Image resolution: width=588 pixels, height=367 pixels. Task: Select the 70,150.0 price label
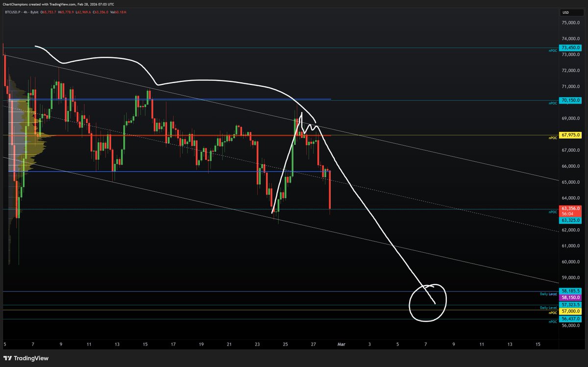(570, 101)
